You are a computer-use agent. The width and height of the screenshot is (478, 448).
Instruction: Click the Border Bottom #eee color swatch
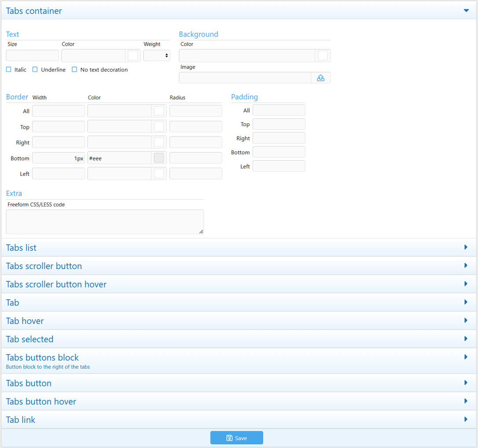pyautogui.click(x=159, y=158)
